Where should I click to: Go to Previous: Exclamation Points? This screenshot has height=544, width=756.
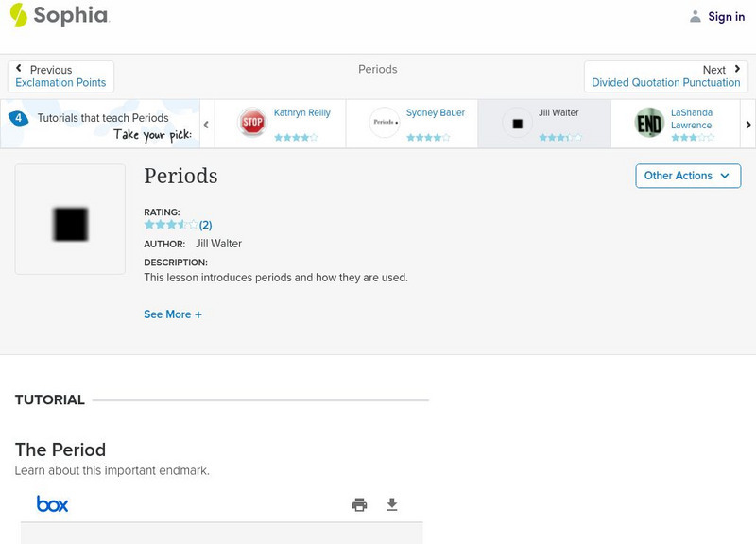coord(60,76)
